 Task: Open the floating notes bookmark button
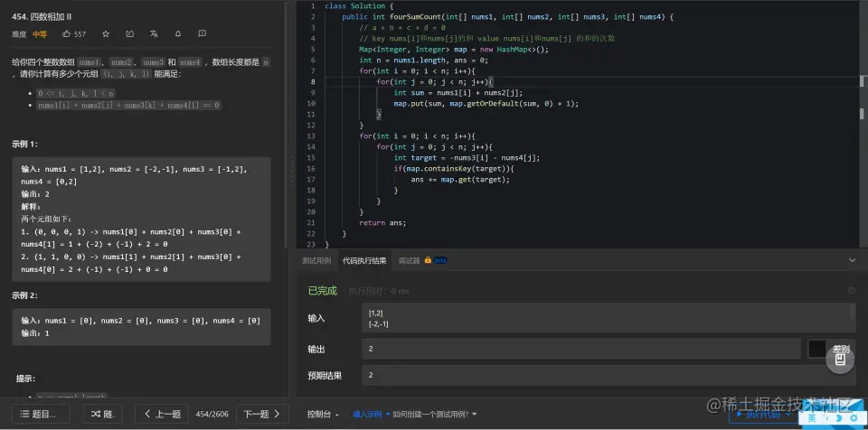(x=840, y=360)
